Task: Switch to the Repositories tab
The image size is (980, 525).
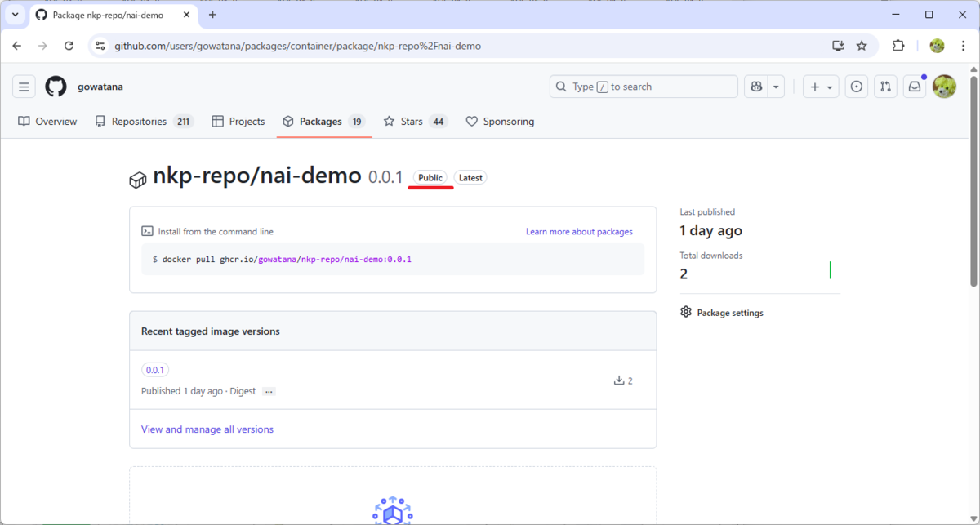Action: tap(144, 122)
